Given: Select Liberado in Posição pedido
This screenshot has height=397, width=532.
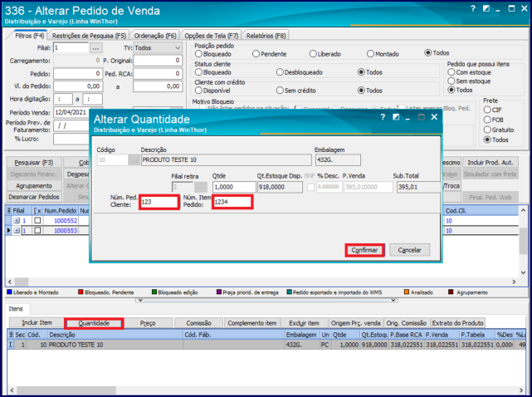Looking at the screenshot, I should pos(313,54).
